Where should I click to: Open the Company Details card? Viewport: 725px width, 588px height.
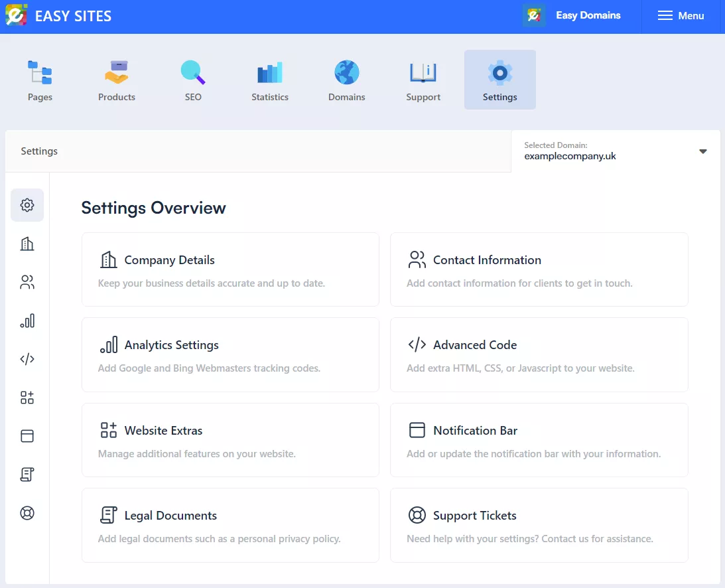click(x=230, y=269)
